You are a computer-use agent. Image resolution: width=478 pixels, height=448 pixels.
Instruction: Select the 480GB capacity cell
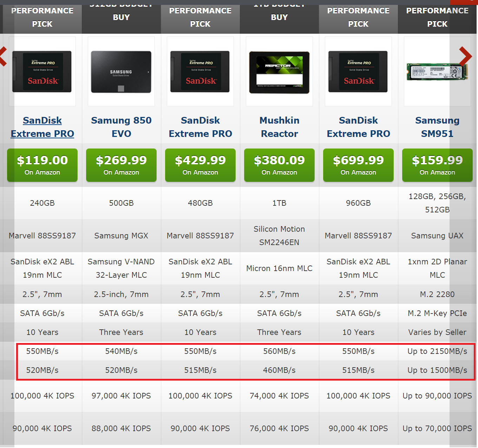click(x=200, y=203)
